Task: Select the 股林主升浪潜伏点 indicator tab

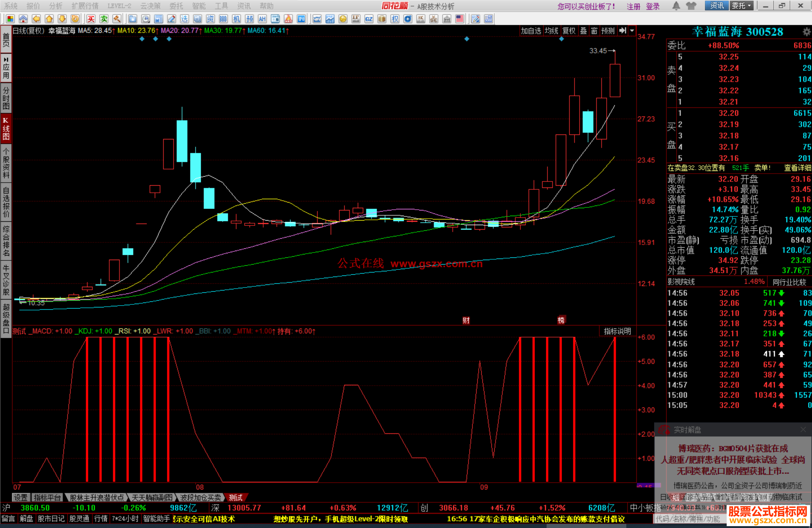Action: [x=97, y=498]
